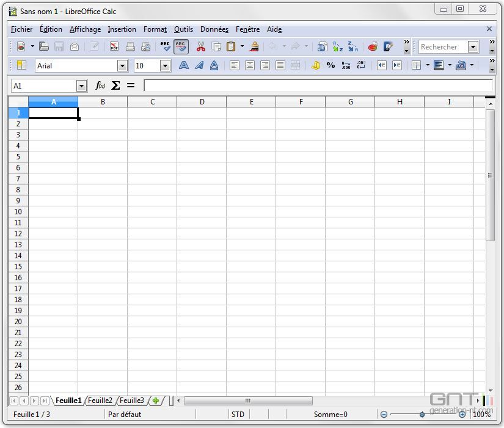Increase indent icon
The image size is (504, 428).
point(397,65)
